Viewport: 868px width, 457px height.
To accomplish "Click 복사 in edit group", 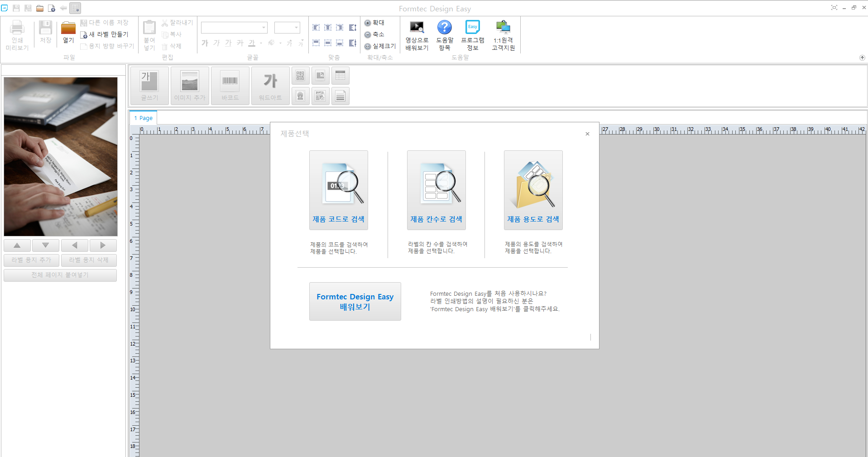I will 172,34.
